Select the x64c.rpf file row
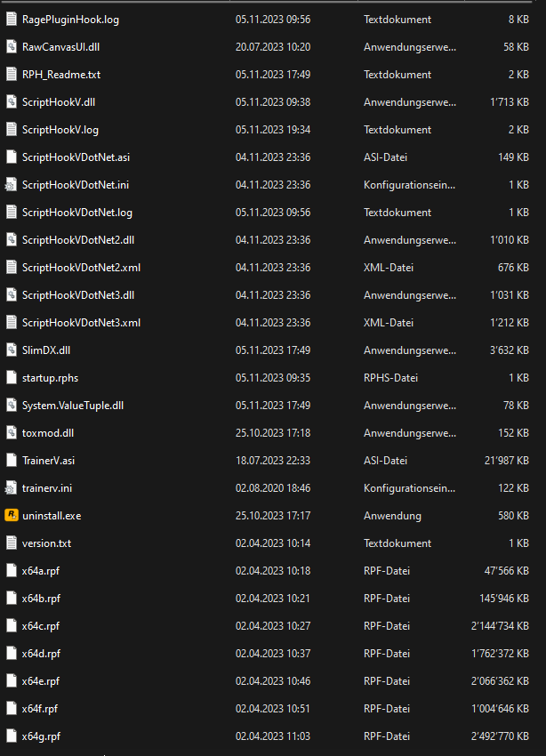The image size is (546, 756). click(267, 625)
